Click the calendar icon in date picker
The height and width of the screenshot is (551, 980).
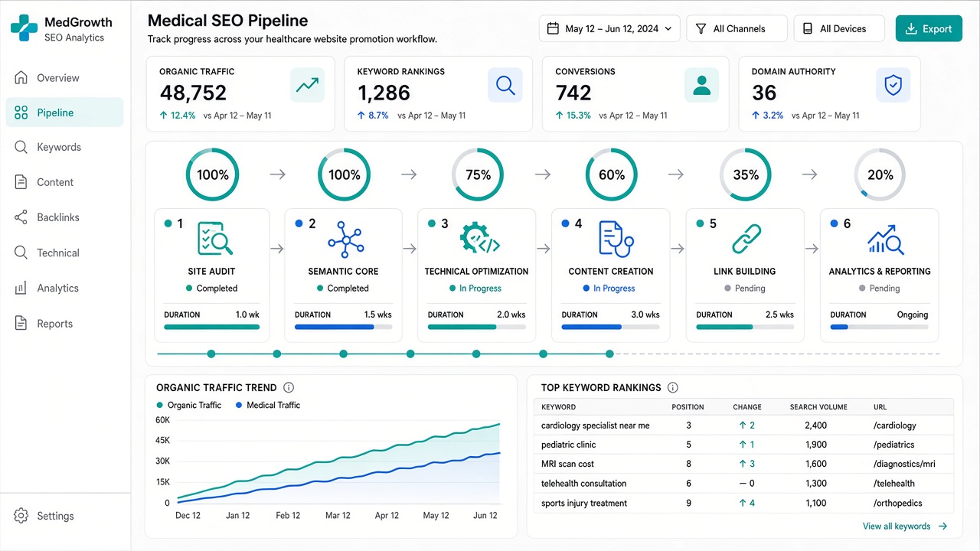coord(553,28)
